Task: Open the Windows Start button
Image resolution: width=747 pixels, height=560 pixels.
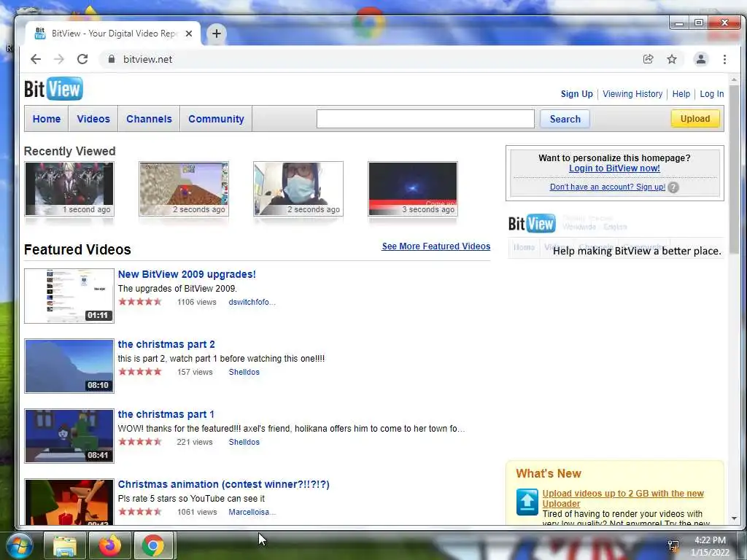Action: (19, 545)
